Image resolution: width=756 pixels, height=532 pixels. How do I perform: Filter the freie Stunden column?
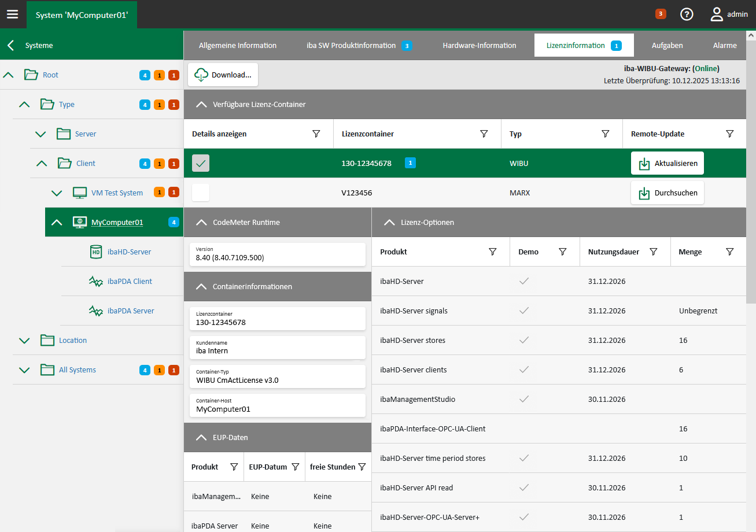point(362,467)
